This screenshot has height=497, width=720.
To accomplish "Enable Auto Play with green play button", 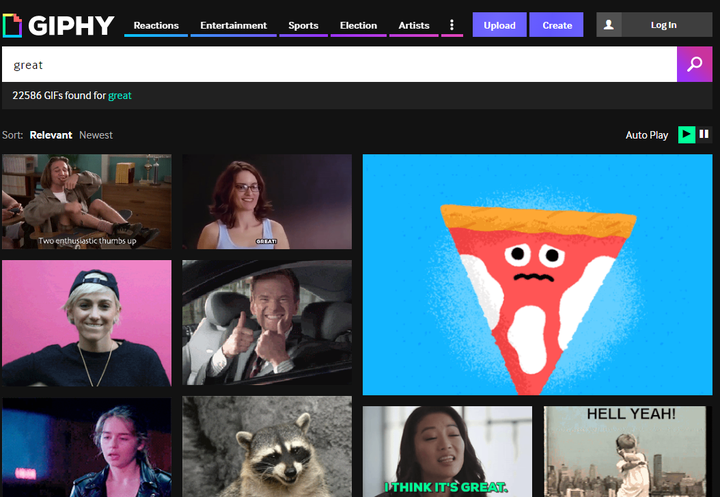I will (686, 135).
